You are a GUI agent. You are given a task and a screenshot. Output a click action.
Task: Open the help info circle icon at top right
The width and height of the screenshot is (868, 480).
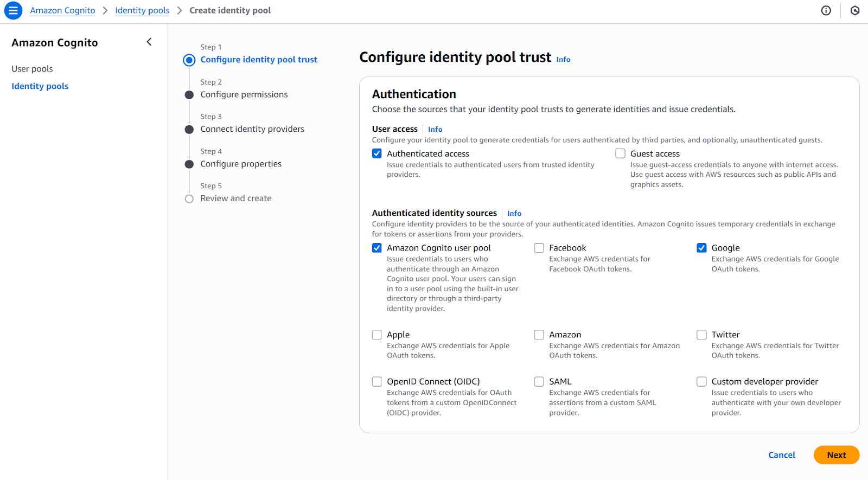coord(826,10)
